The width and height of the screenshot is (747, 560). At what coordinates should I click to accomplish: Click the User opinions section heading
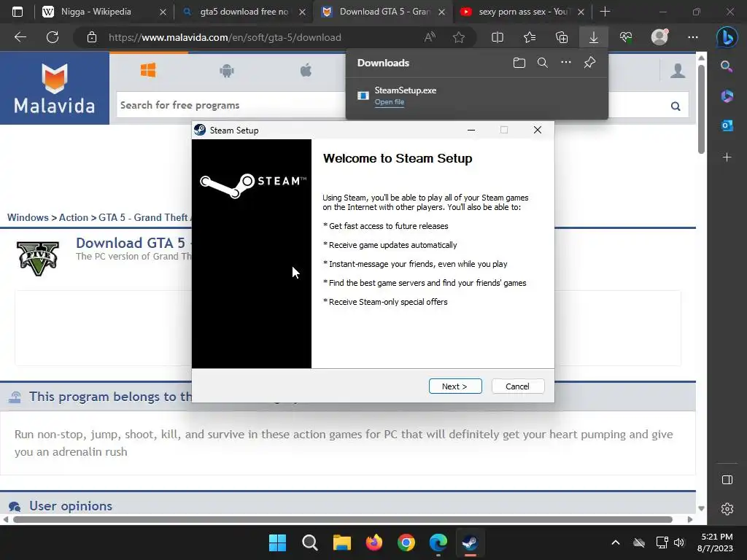tap(71, 506)
